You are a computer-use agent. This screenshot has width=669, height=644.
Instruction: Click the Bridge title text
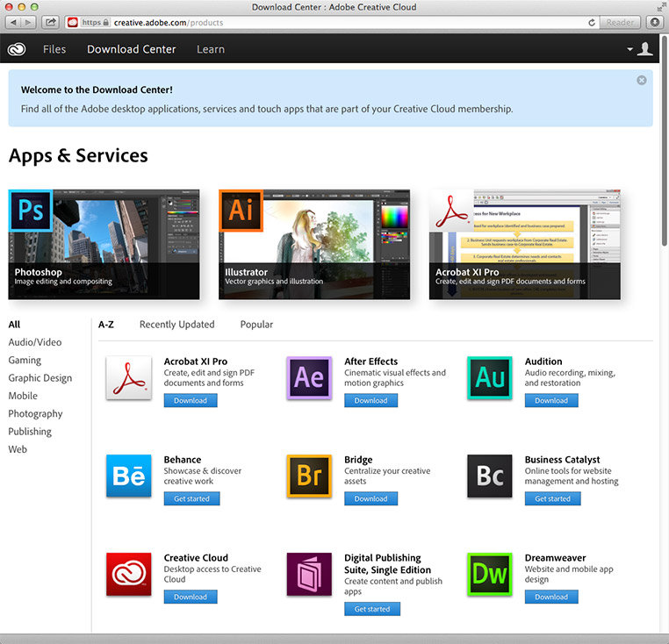pos(358,460)
